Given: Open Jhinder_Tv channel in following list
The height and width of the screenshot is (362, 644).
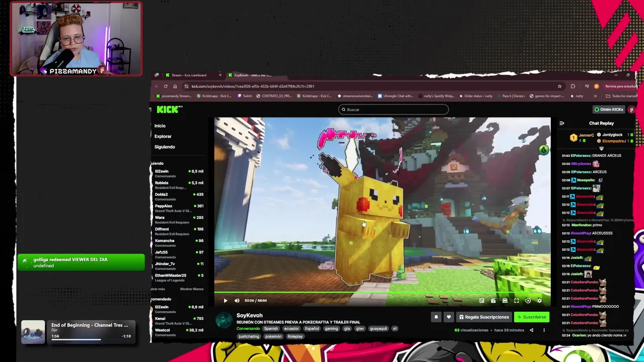Looking at the screenshot, I should tap(179, 266).
